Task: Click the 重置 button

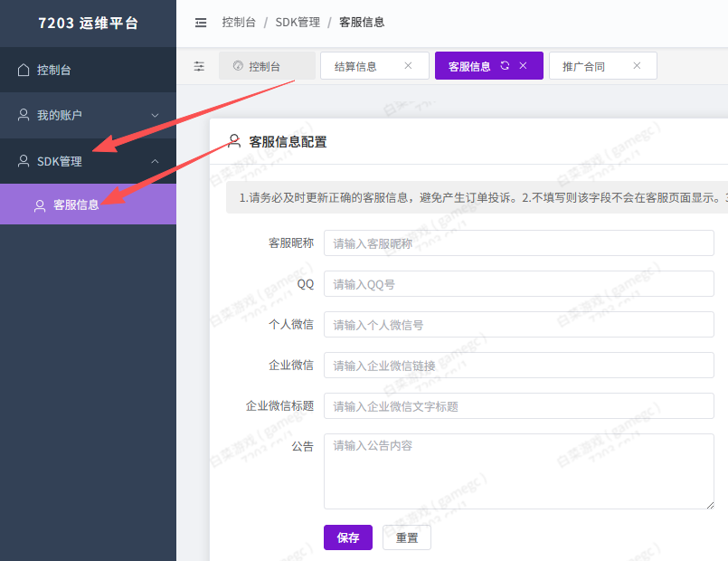Action: tap(407, 537)
